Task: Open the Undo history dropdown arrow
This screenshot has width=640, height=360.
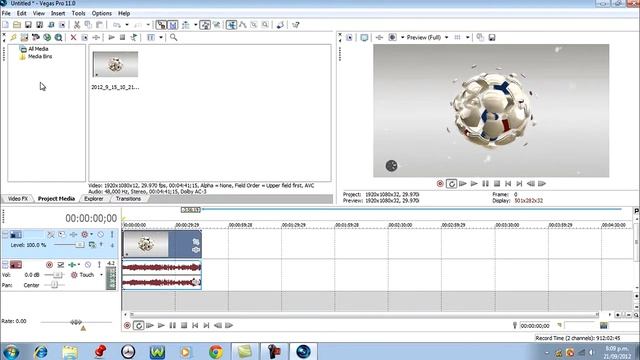Action: pyautogui.click(x=127, y=25)
